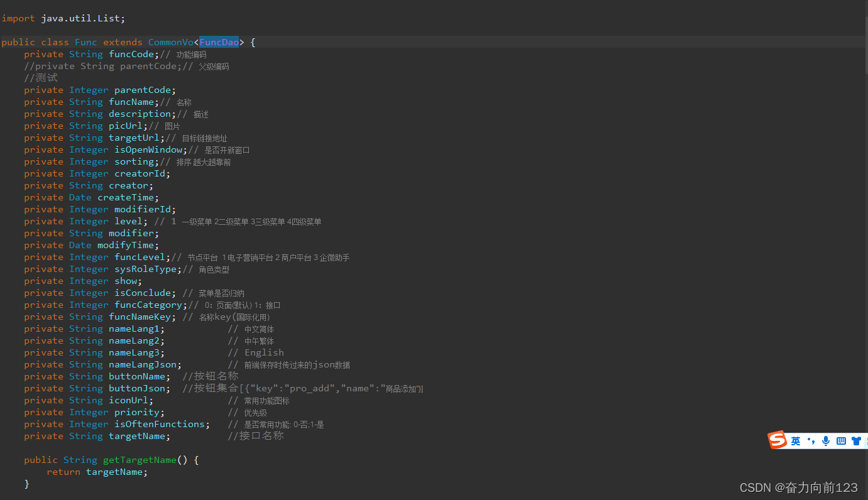Open the Sogou skin shirt icon
Image resolution: width=868 pixels, height=500 pixels.
click(x=856, y=441)
